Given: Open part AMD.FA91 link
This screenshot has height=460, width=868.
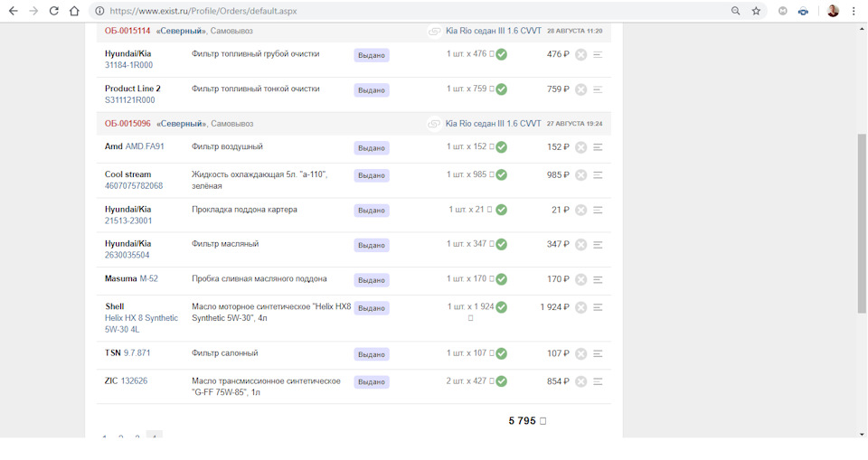Looking at the screenshot, I should click(x=145, y=146).
